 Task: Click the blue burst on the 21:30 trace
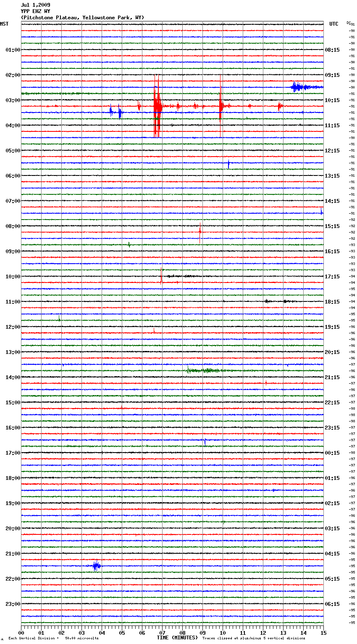coord(96,566)
